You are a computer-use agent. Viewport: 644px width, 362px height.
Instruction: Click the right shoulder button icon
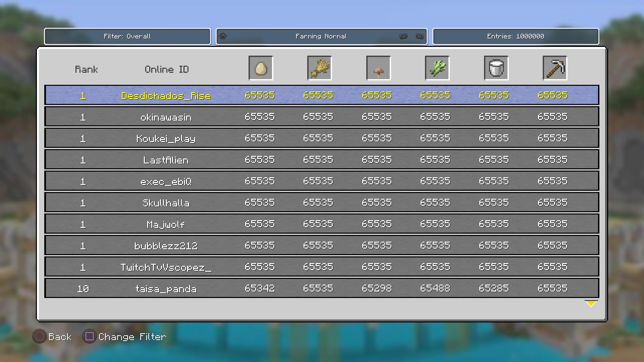pyautogui.click(x=420, y=36)
